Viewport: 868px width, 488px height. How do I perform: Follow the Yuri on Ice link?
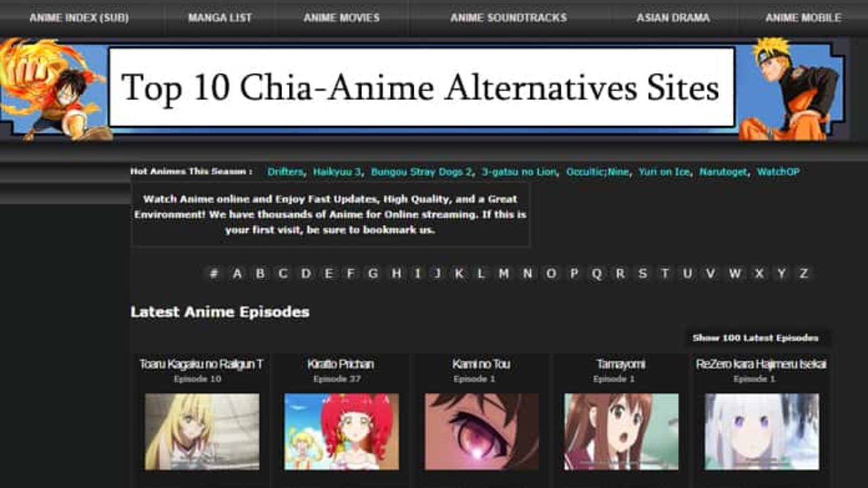click(x=664, y=172)
